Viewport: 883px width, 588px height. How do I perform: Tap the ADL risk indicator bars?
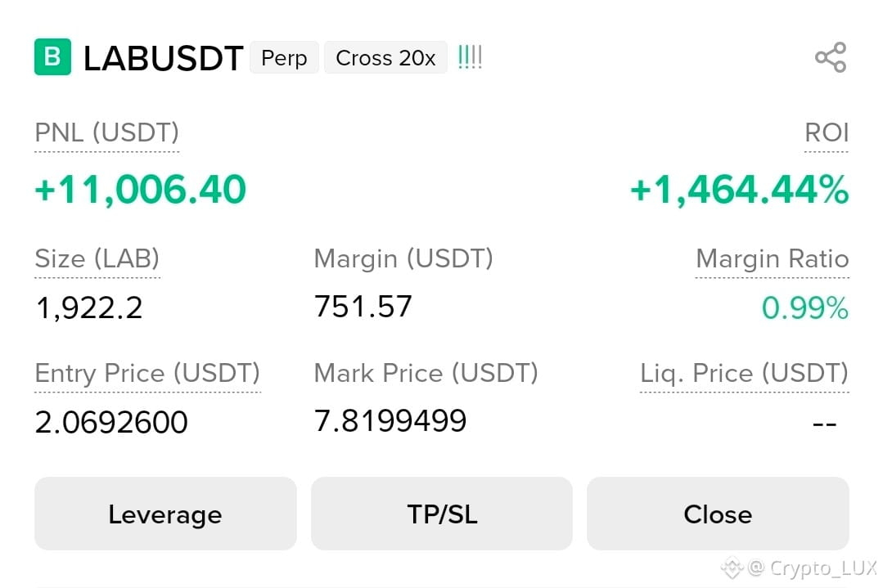pos(470,57)
